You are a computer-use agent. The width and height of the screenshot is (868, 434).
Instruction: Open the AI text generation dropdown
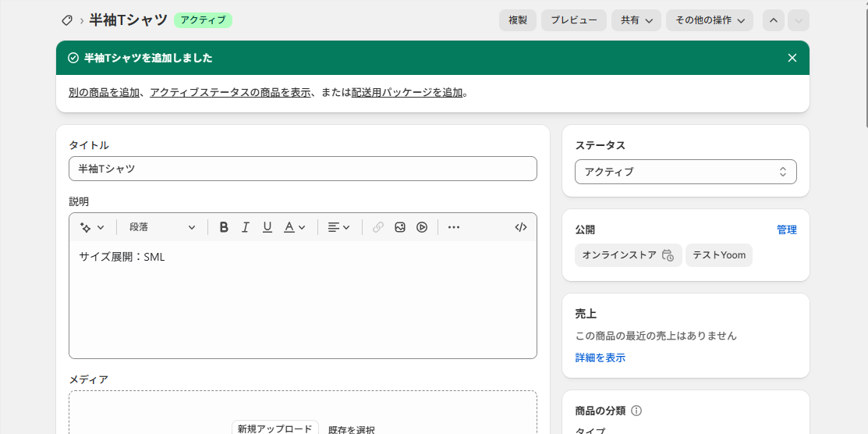point(92,227)
